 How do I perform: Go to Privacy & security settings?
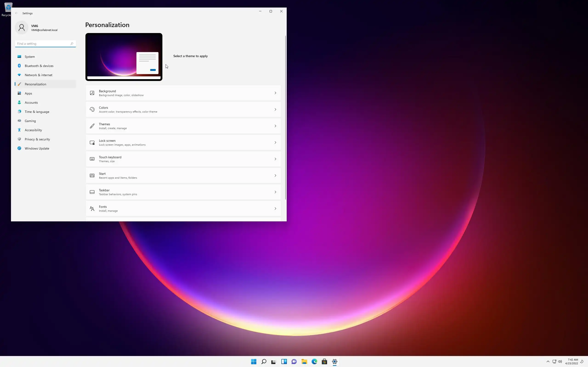[x=37, y=139]
